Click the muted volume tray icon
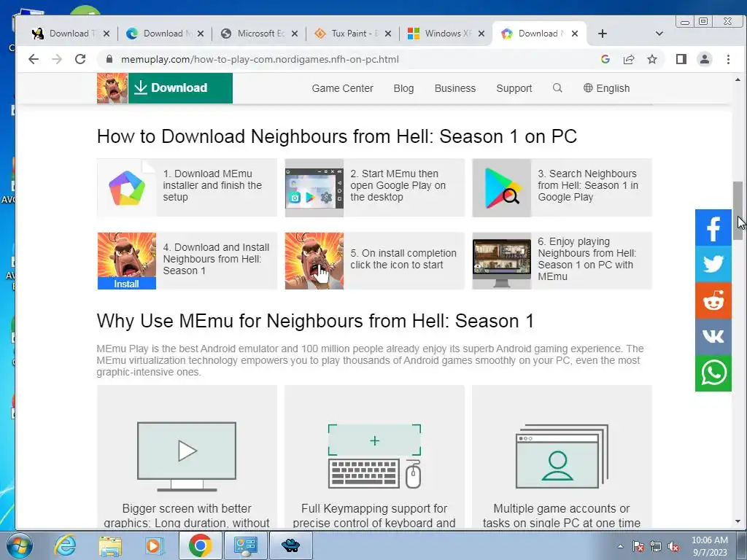Viewport: 747px width, 560px height. click(x=673, y=547)
